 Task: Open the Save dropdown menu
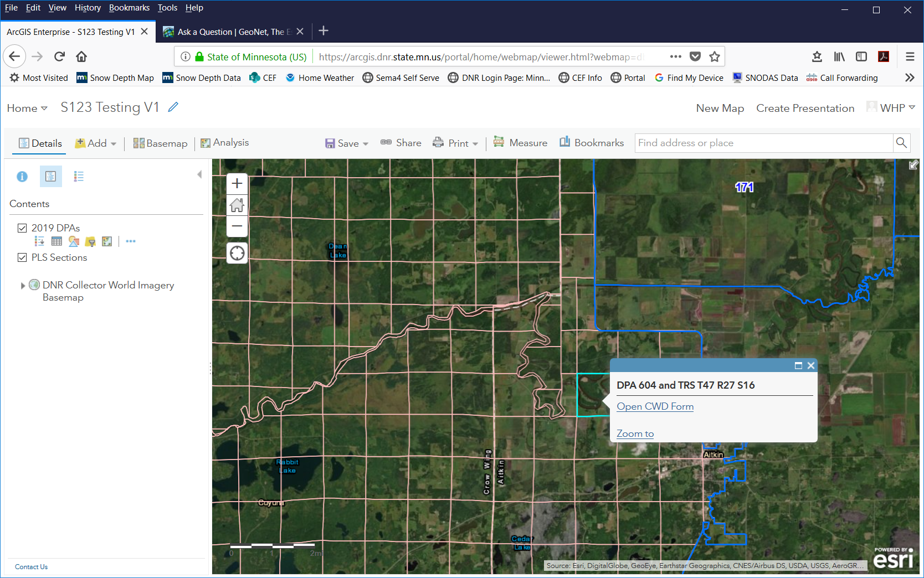pos(347,143)
